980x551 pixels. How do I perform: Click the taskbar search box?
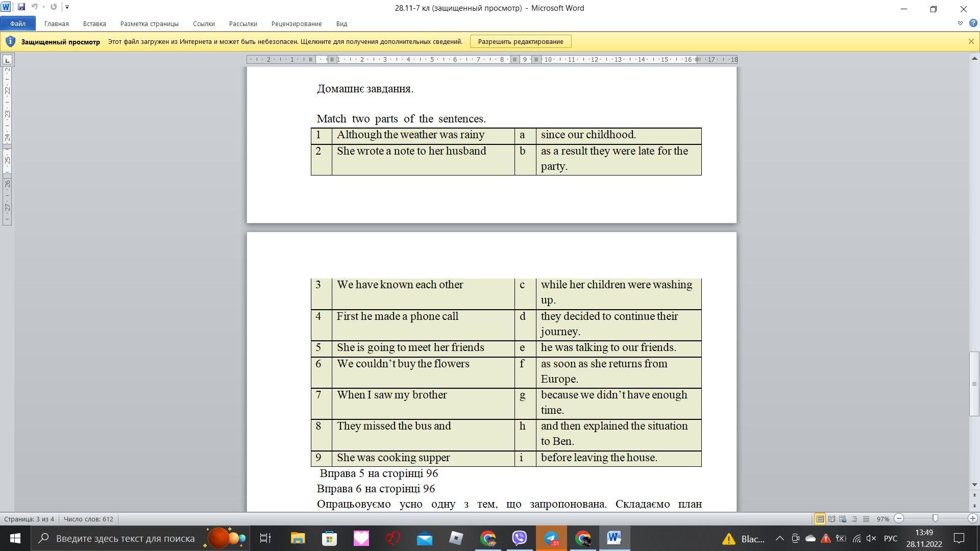[x=140, y=538]
